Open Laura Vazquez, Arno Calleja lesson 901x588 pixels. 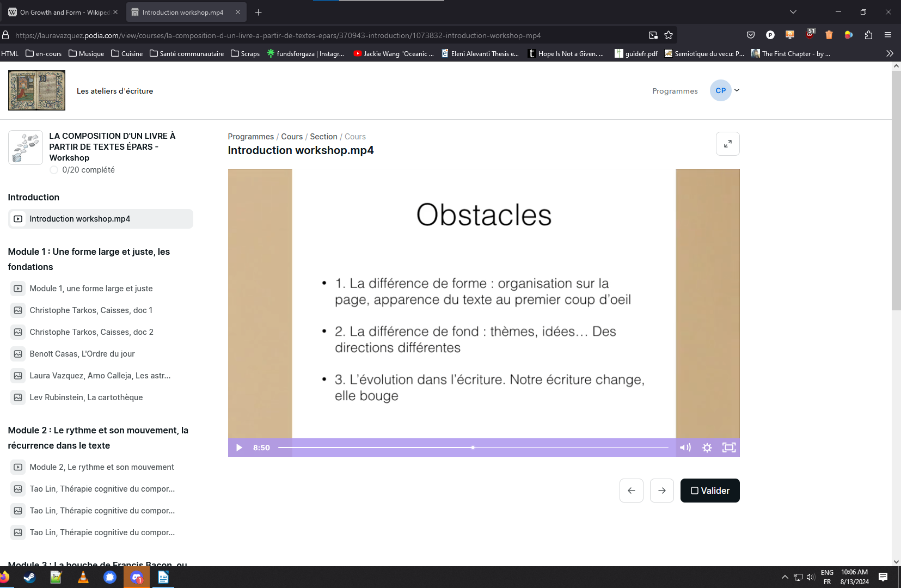point(101,376)
